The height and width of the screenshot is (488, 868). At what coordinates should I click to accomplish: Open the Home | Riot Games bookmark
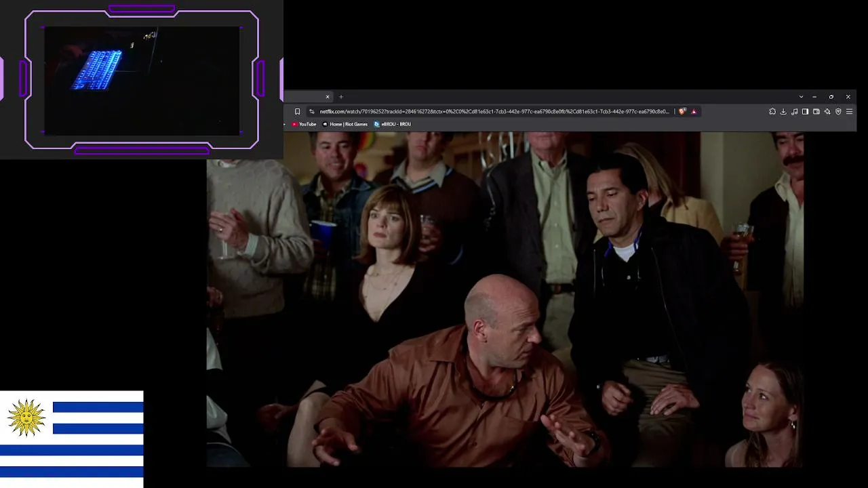pyautogui.click(x=345, y=124)
